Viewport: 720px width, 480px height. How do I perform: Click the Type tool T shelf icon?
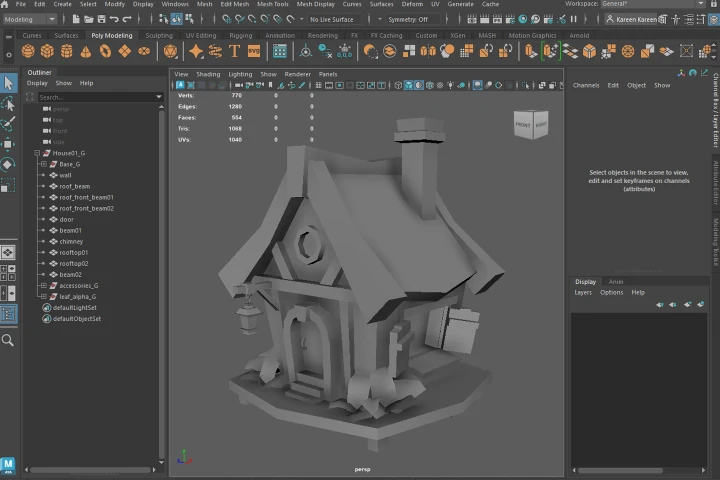[234, 51]
